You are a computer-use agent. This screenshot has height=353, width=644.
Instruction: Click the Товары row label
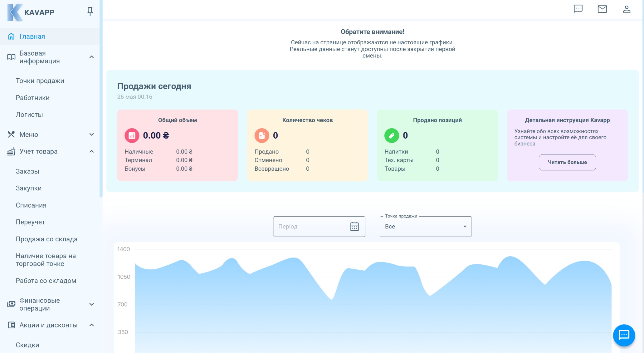pyautogui.click(x=395, y=169)
